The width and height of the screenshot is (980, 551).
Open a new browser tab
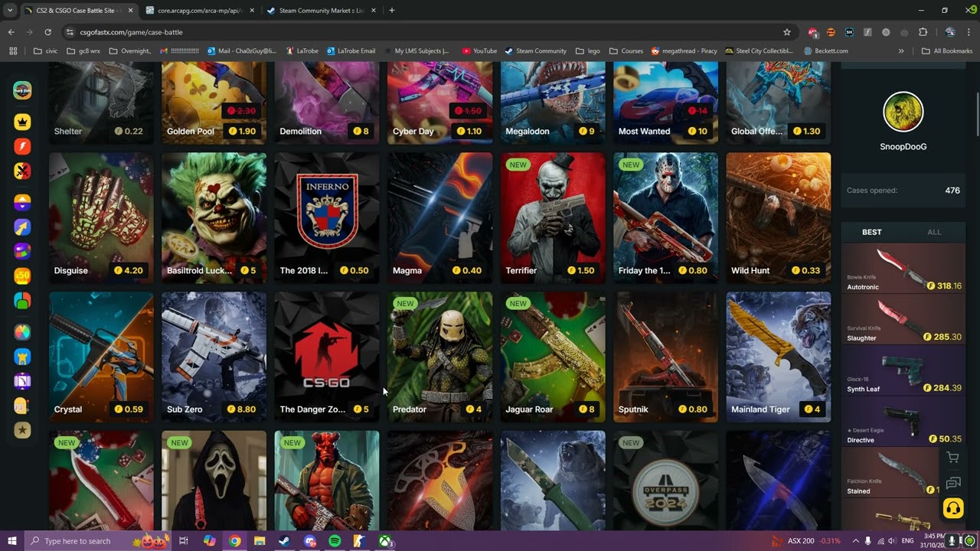pos(392,11)
